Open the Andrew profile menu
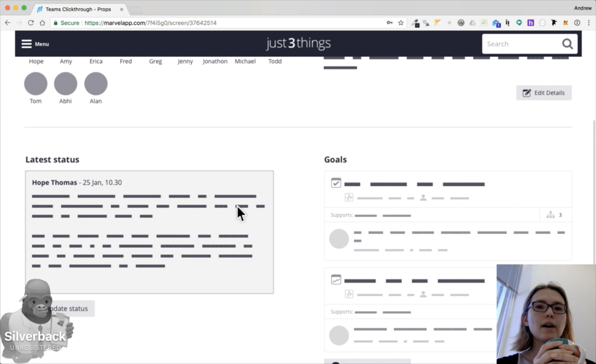The height and width of the screenshot is (364, 596). tap(582, 8)
